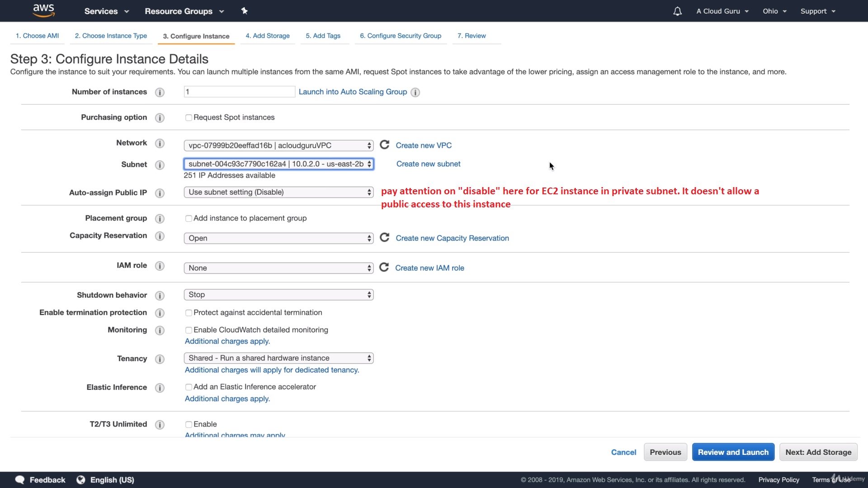Open the Ohio region menu

(x=774, y=11)
